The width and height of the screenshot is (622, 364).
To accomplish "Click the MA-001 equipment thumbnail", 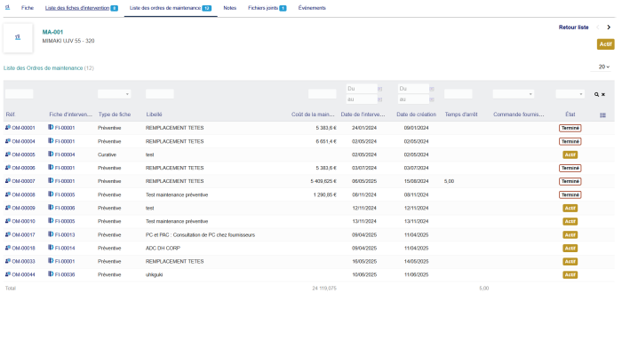I will click(x=18, y=37).
